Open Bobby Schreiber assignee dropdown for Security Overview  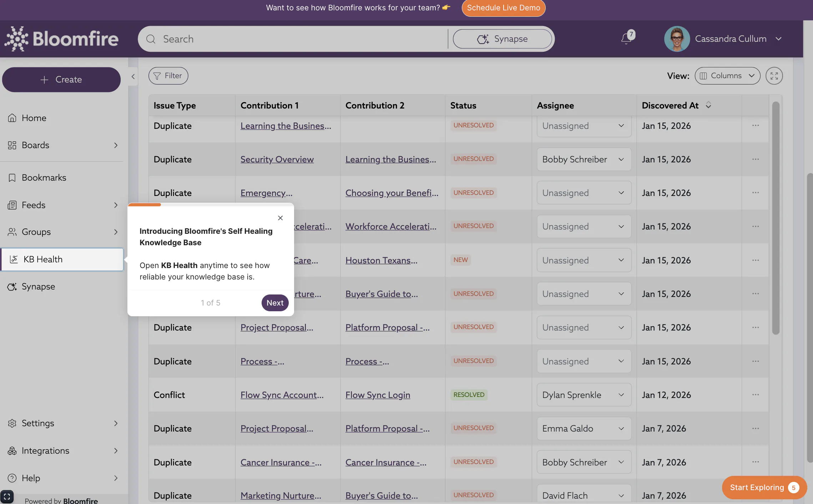(x=584, y=159)
